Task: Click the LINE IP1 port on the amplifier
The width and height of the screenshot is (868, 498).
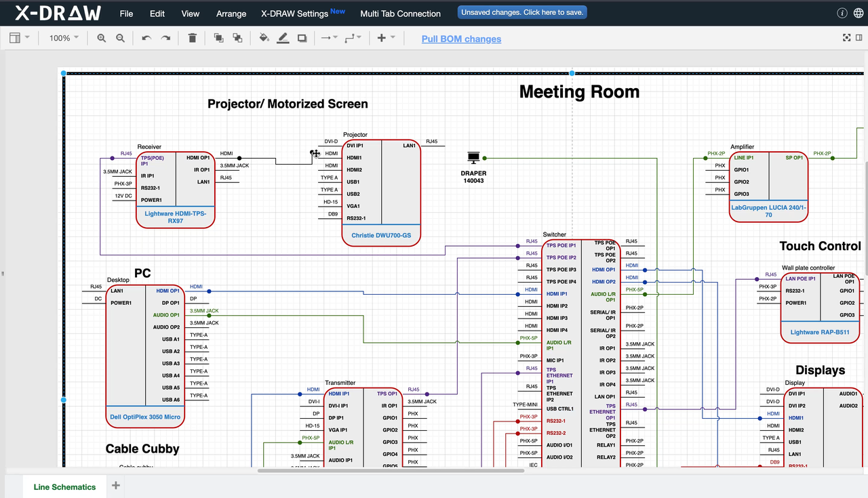Action: tap(744, 158)
